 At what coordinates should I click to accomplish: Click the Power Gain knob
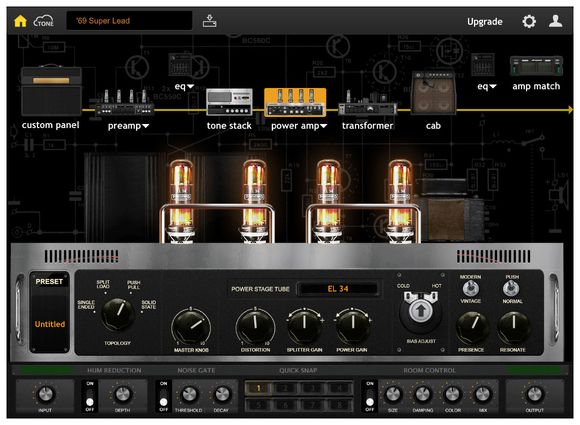tap(352, 326)
